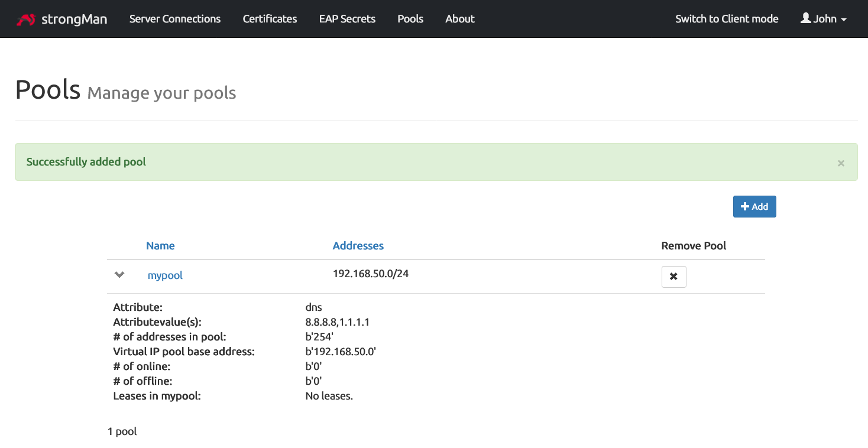Viewport: 868px width, 448px height.
Task: Open the About page
Action: coord(459,18)
